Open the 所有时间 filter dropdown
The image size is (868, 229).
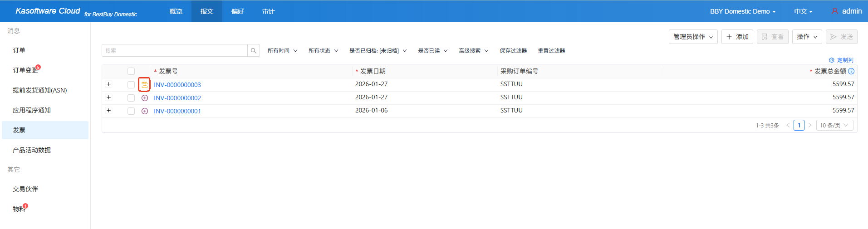pyautogui.click(x=282, y=51)
